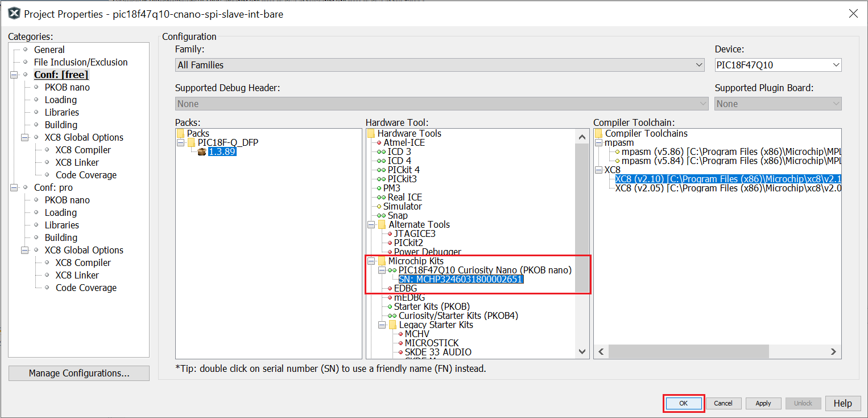The height and width of the screenshot is (418, 868).
Task: Select SKDE 33 AUDIO kit
Action: coord(437,352)
